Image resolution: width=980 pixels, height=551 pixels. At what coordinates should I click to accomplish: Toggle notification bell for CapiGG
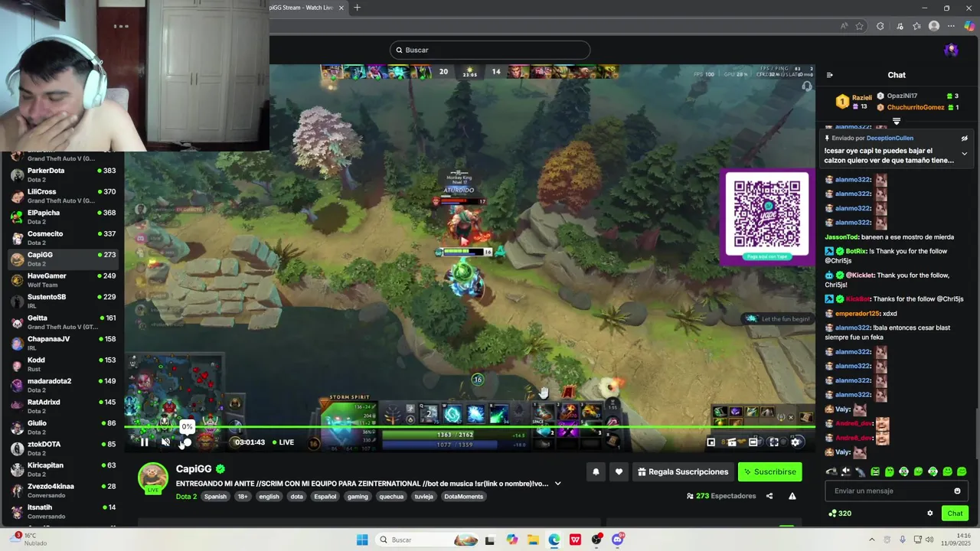(596, 472)
